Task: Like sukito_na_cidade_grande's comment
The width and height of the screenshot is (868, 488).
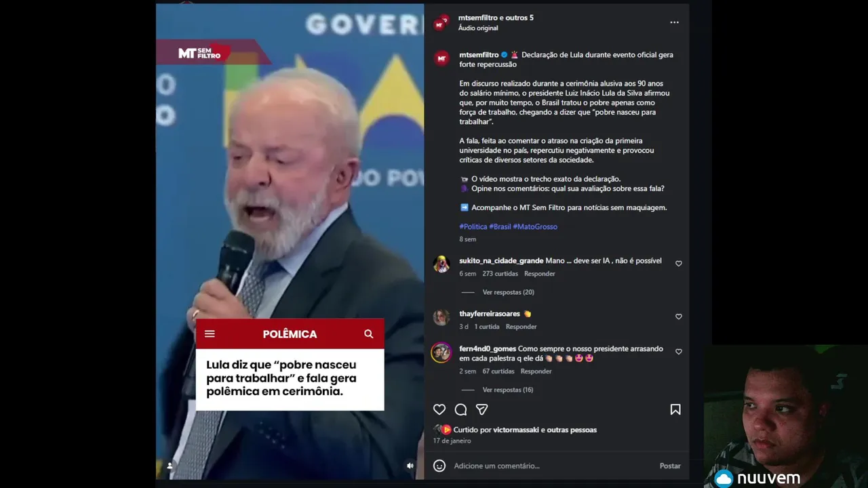Action: coord(678,264)
